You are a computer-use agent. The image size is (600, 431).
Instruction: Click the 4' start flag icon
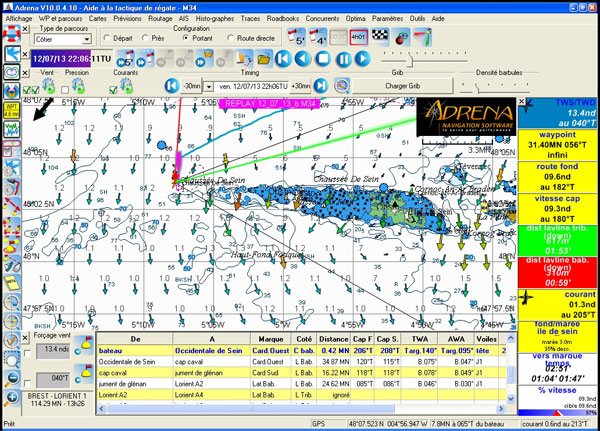tap(317, 37)
